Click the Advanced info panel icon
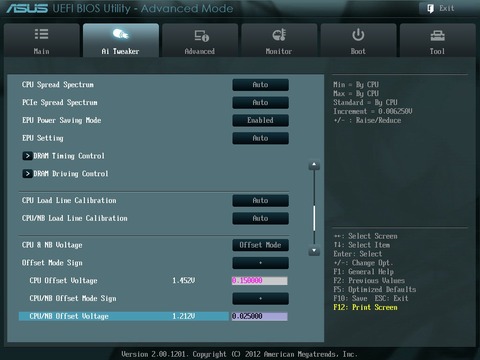Image resolution: width=480 pixels, height=360 pixels. coord(201,35)
